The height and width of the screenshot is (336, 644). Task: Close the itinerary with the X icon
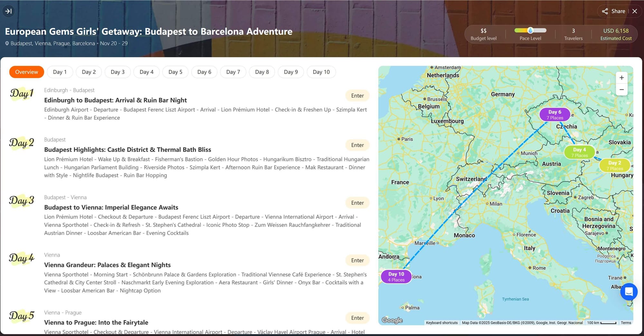point(635,11)
